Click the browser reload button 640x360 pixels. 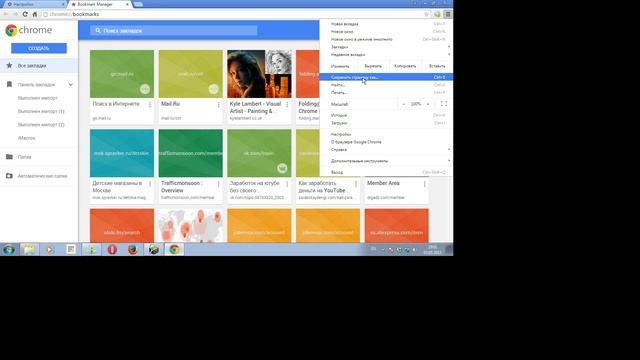click(25, 14)
